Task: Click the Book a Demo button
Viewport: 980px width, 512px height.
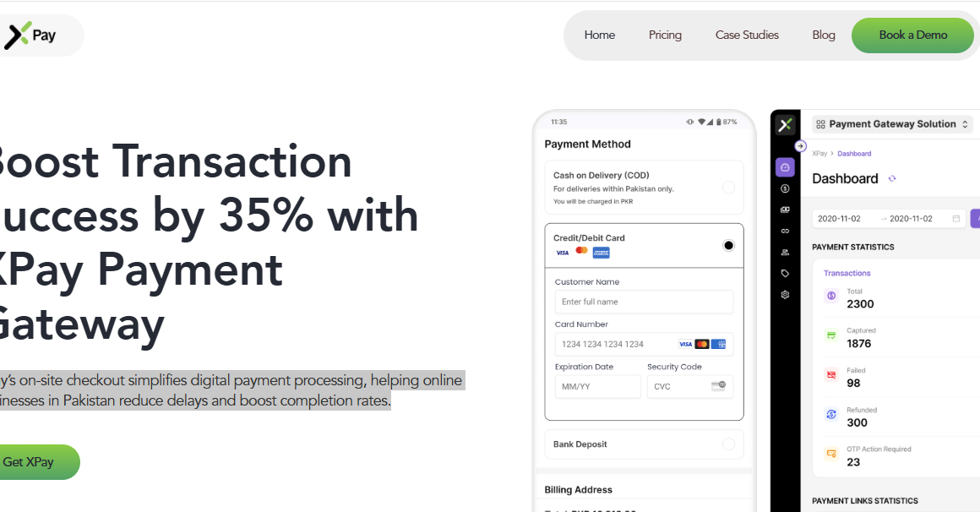Action: (x=912, y=35)
